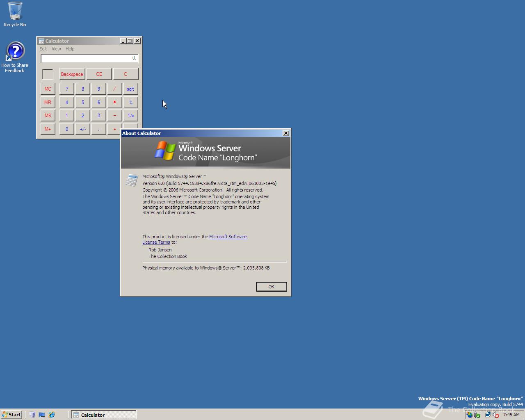Click the MS memory store button
The width and height of the screenshot is (525, 420).
(48, 116)
